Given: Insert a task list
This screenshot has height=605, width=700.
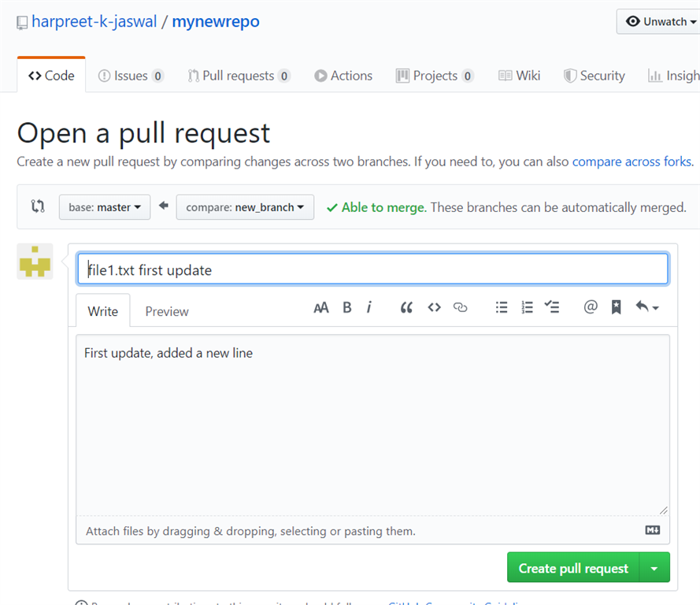Looking at the screenshot, I should click(552, 307).
